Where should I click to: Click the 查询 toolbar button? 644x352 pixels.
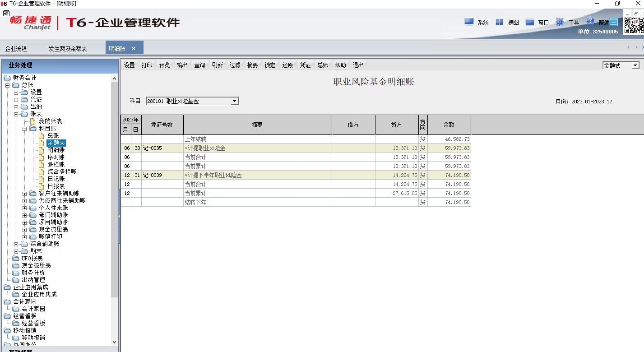(x=200, y=65)
